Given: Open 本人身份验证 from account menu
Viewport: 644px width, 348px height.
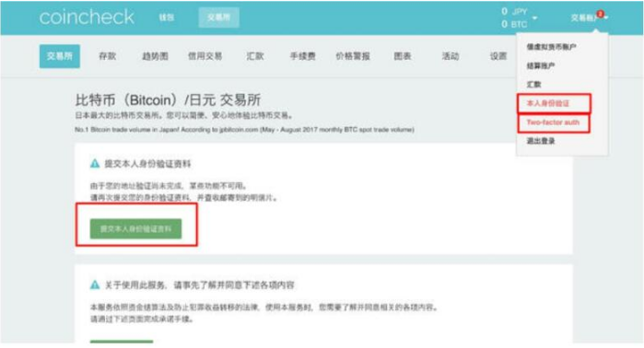Looking at the screenshot, I should pos(548,103).
